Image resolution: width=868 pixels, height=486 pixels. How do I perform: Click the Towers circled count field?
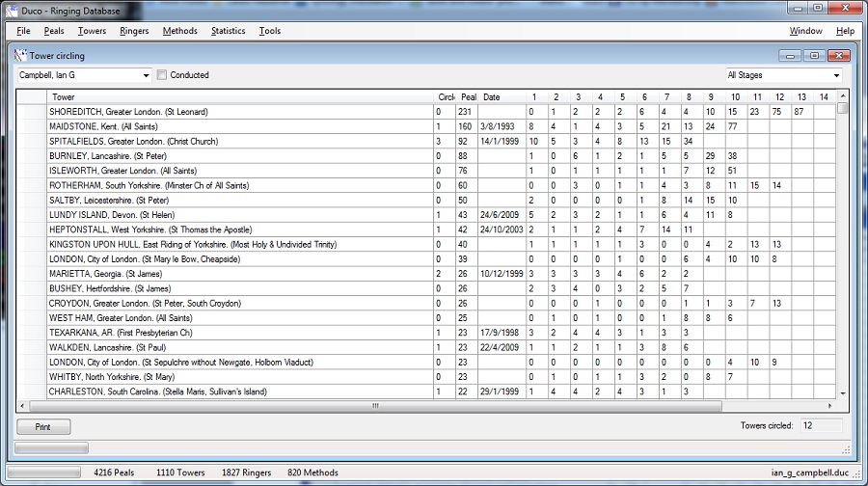click(x=820, y=425)
